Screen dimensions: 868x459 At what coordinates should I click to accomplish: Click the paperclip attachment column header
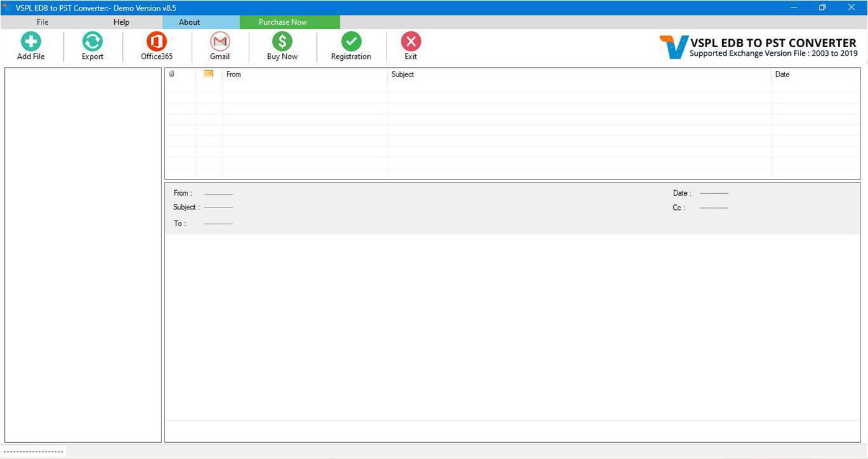(x=172, y=74)
